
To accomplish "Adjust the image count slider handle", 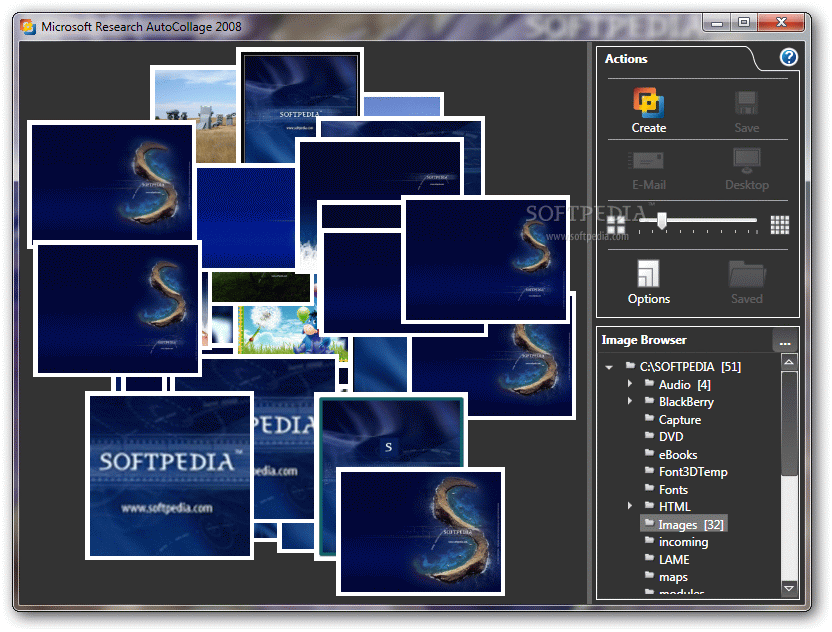I will point(662,220).
